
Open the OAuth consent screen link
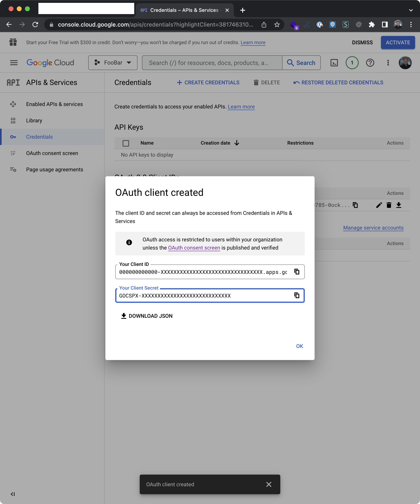(194, 248)
